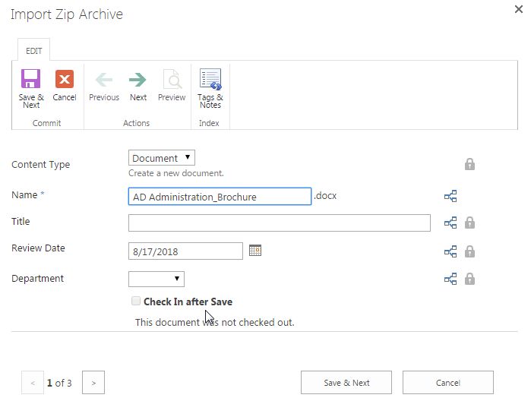Click the Save & Next ribbon icon

pyautogui.click(x=31, y=80)
